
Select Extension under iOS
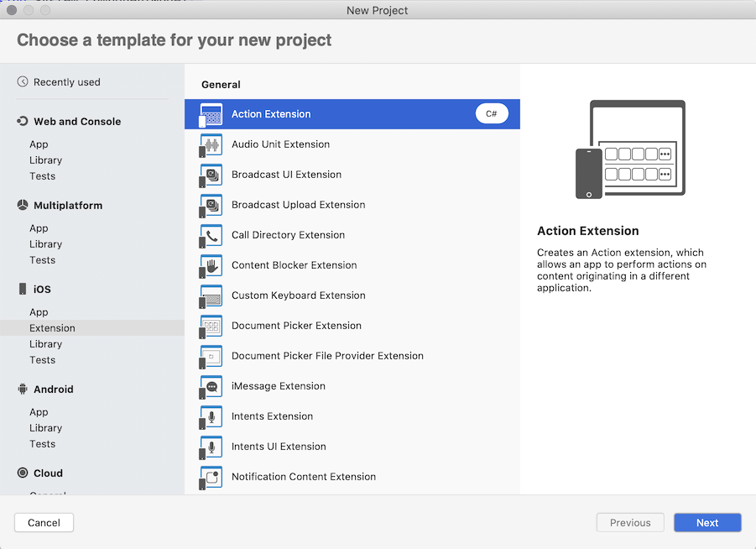(x=92, y=328)
